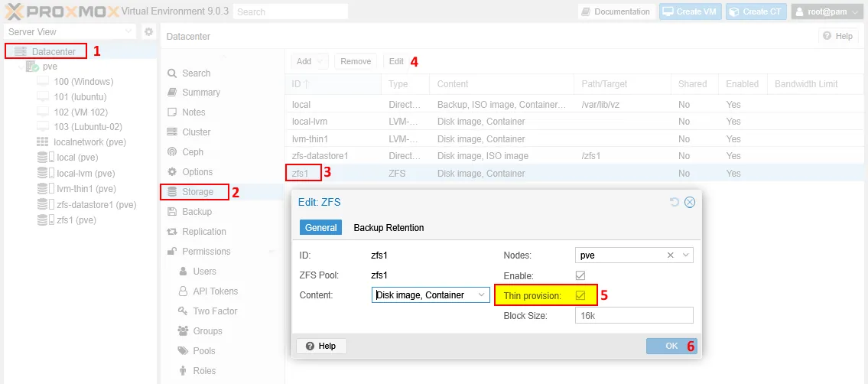This screenshot has height=384, width=868.
Task: Open the Storage section
Action: coord(222,192)
